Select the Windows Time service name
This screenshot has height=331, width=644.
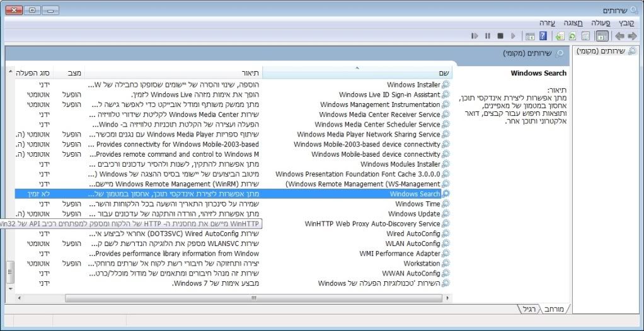click(418, 204)
